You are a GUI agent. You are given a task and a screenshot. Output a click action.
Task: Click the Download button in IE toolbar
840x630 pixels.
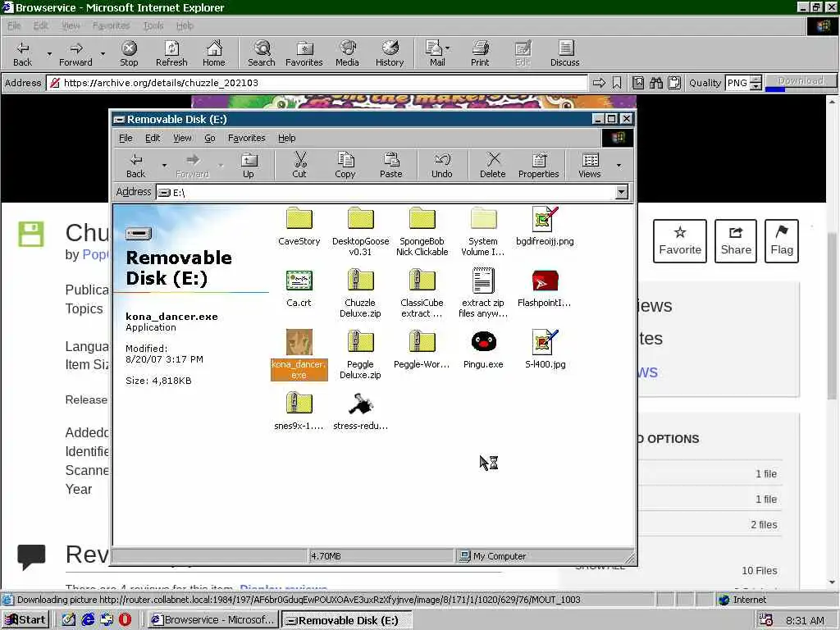coord(801,81)
